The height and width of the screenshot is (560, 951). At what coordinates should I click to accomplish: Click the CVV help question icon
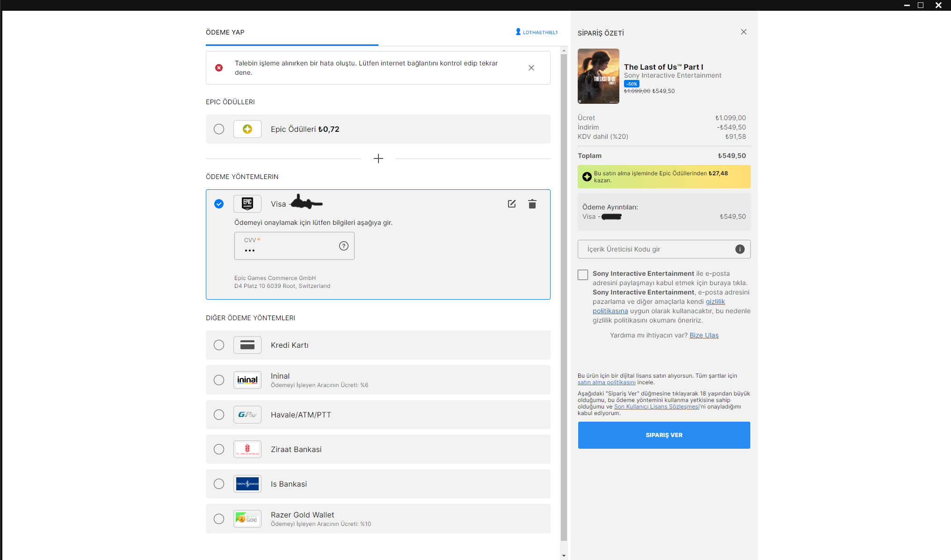click(344, 246)
